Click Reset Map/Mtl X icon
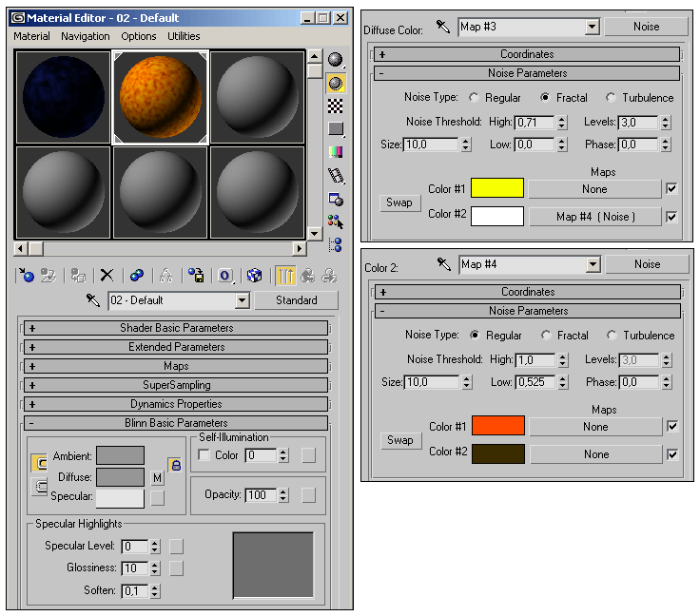 pyautogui.click(x=107, y=275)
